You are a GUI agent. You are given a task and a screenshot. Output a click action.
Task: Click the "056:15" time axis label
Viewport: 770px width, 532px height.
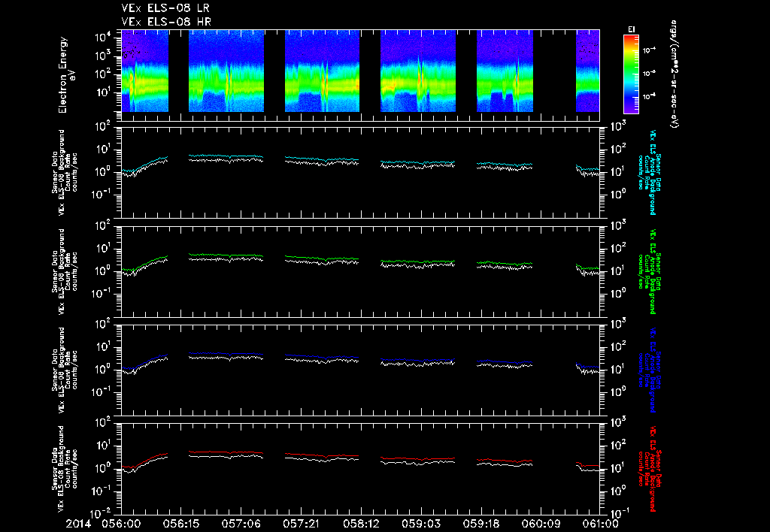click(181, 524)
